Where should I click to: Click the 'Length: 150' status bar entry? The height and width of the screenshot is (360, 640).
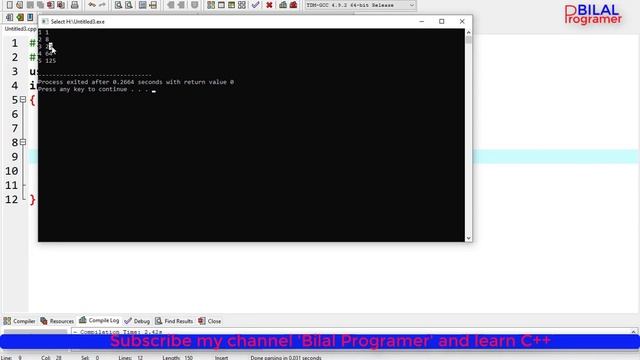pos(177,358)
